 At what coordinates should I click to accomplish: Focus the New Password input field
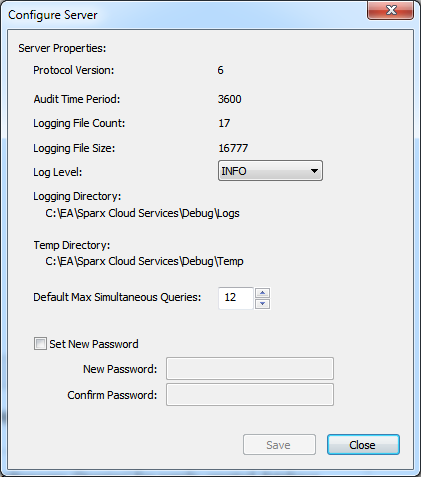coord(250,368)
